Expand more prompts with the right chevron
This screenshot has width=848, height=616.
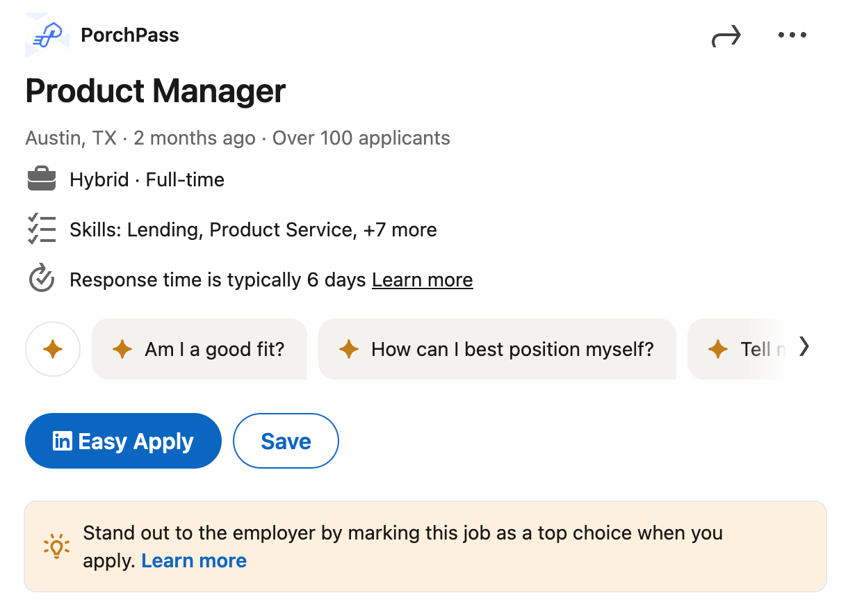click(x=804, y=346)
